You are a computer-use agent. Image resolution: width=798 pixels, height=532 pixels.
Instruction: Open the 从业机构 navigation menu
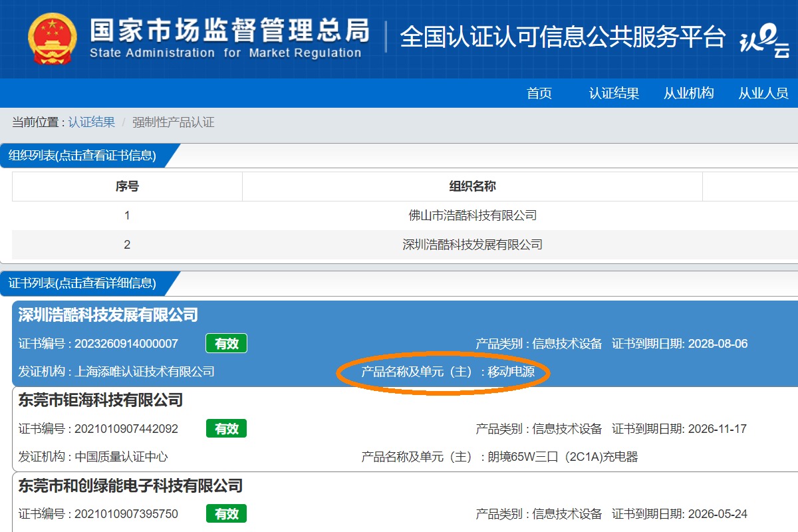(688, 94)
